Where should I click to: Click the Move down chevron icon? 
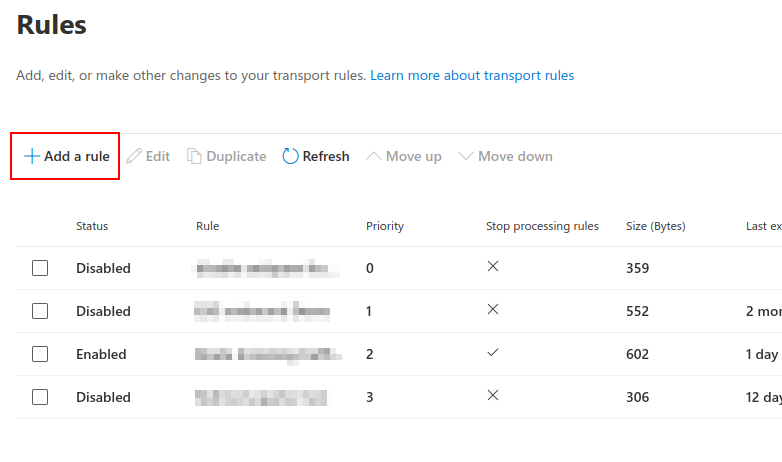point(465,156)
